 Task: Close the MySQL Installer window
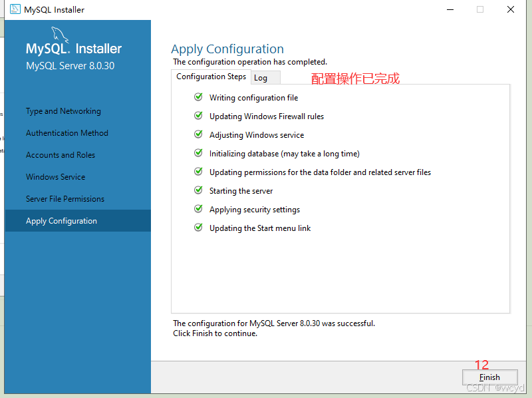[511, 9]
